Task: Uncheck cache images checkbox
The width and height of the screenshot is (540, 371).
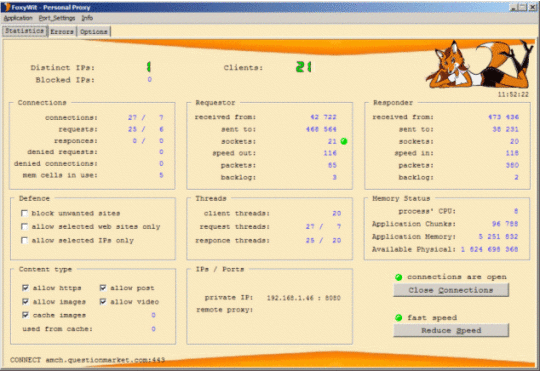Action: pos(25,315)
